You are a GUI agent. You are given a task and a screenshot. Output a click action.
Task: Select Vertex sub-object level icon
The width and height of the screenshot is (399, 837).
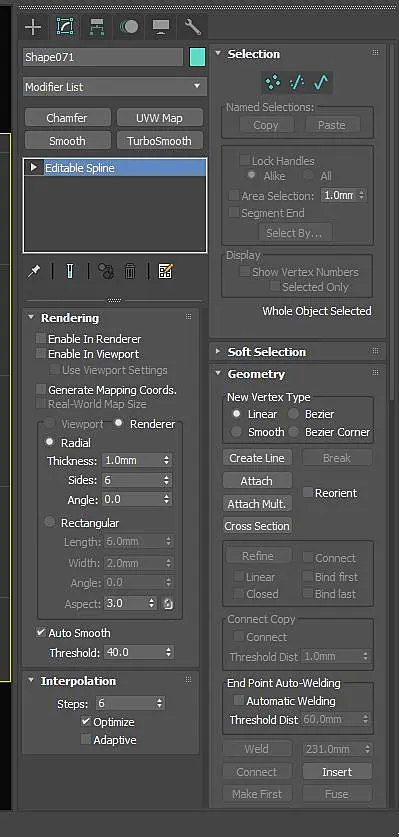[273, 82]
